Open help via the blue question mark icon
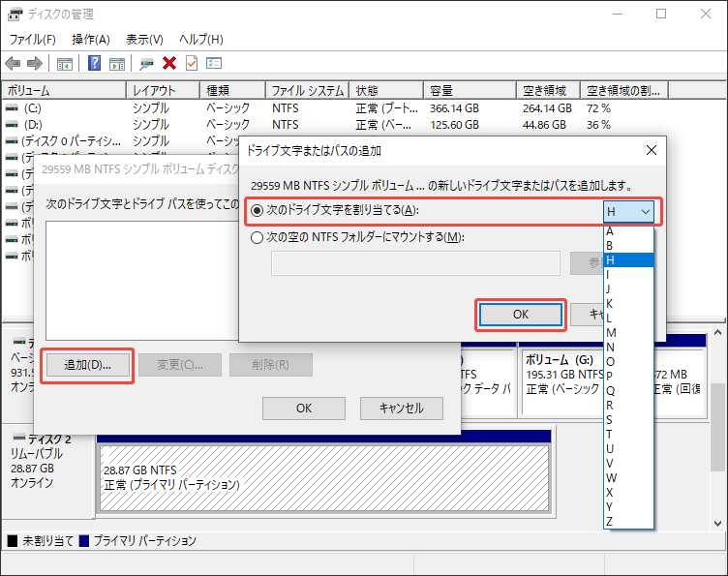Image resolution: width=728 pixels, height=576 pixels. (x=94, y=63)
